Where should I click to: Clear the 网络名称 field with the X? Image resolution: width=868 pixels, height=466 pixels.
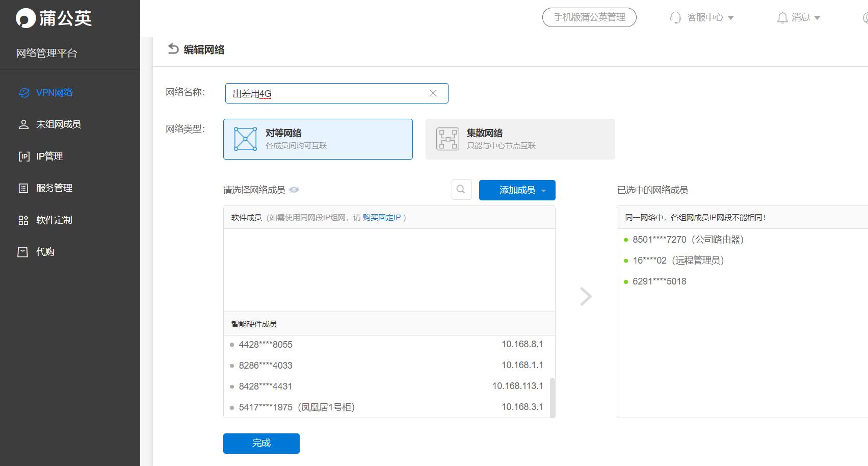coord(433,93)
